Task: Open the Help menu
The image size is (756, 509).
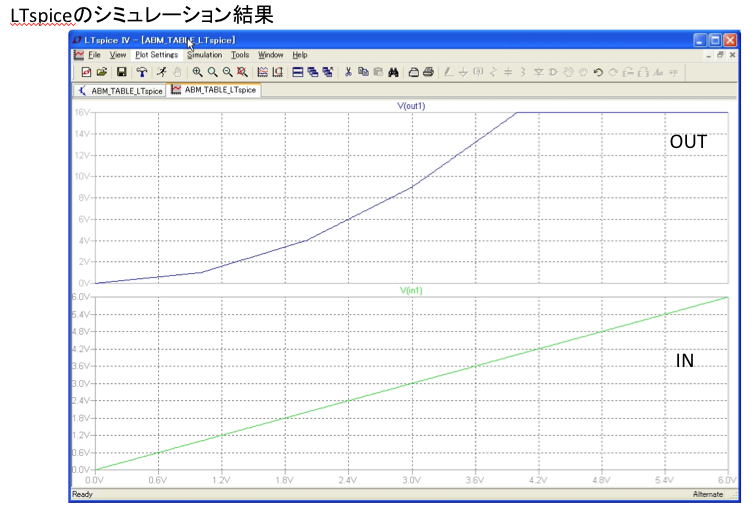Action: (299, 55)
